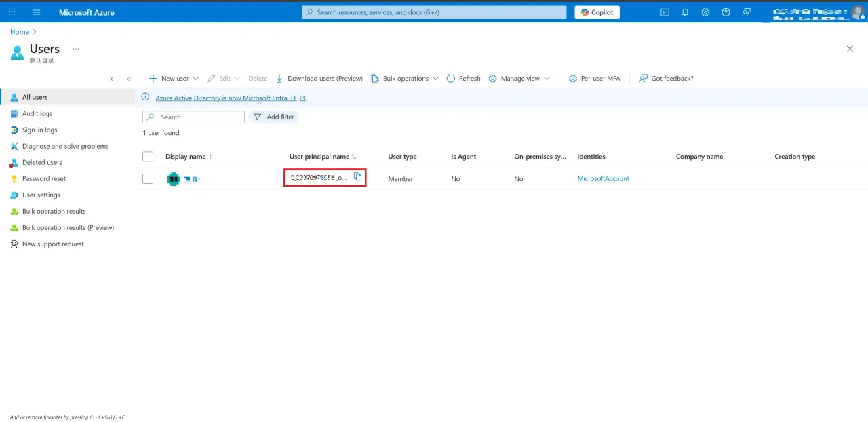The height and width of the screenshot is (422, 868).
Task: Click Download users (Preview)
Action: point(319,79)
